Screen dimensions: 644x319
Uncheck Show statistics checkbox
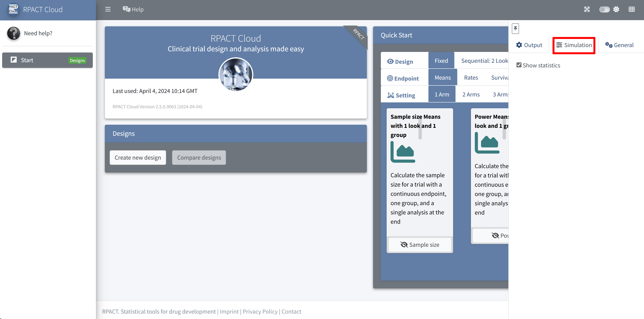[x=519, y=65]
